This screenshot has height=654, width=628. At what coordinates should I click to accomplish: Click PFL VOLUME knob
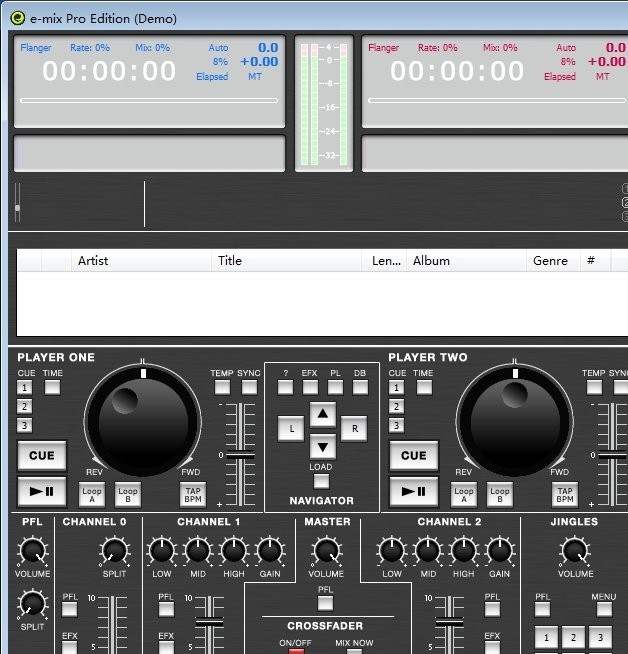pyautogui.click(x=33, y=551)
